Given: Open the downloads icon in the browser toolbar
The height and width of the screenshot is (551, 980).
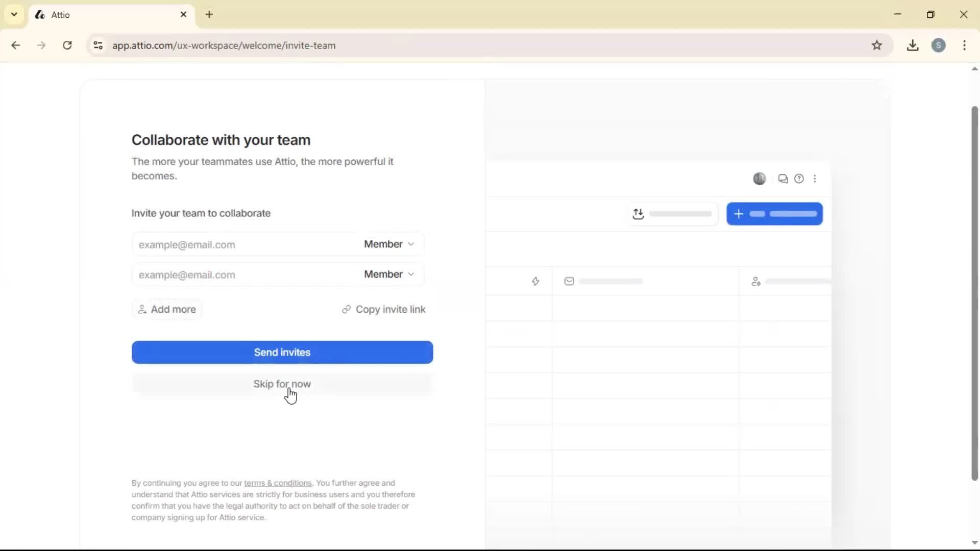Looking at the screenshot, I should (x=913, y=45).
